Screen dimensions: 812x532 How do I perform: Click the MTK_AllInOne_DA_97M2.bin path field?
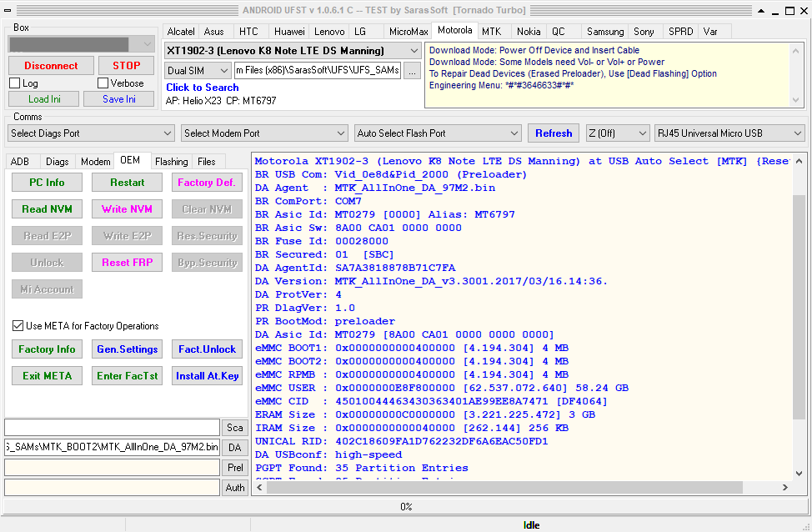(x=113, y=447)
